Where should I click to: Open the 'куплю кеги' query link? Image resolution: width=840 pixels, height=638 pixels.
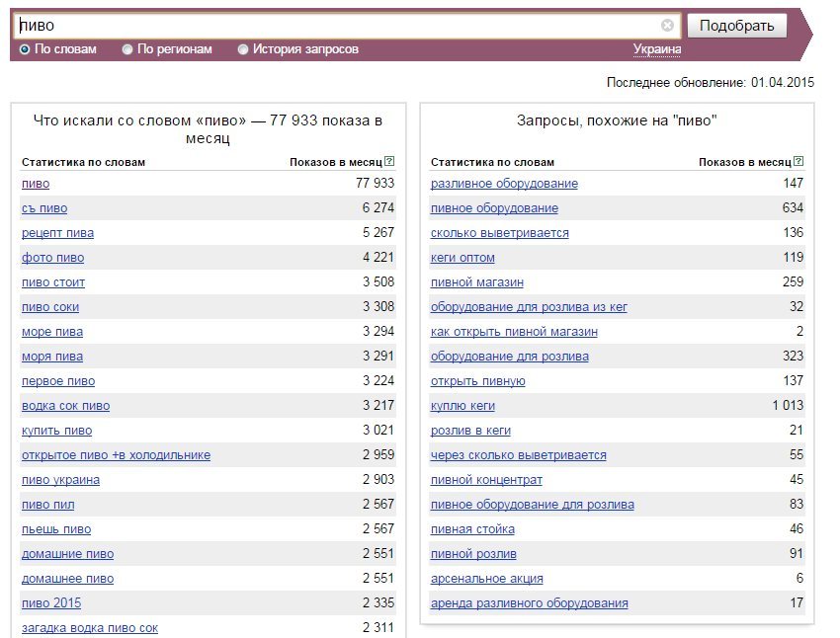(462, 406)
